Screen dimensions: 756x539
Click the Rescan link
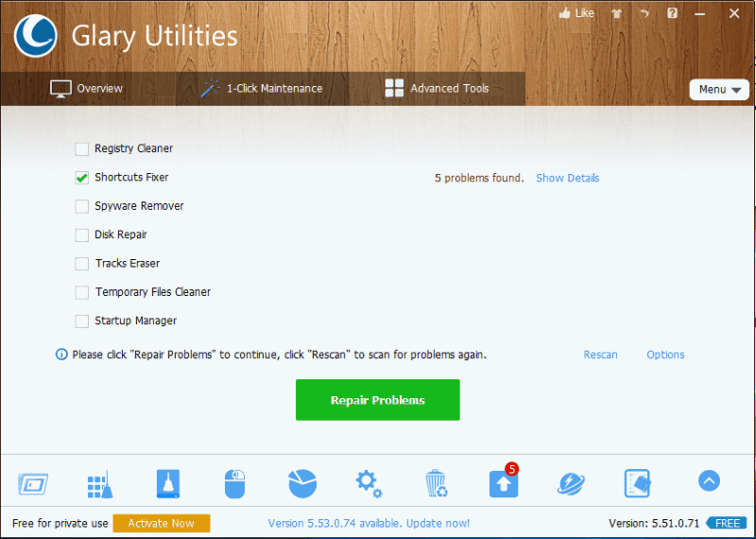pos(600,355)
